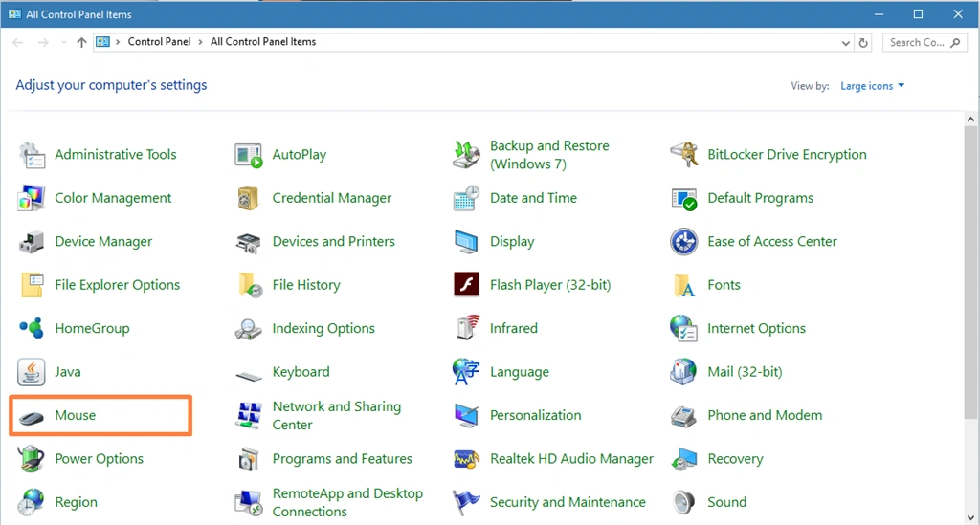Click the Refresh button in address bar

863,42
